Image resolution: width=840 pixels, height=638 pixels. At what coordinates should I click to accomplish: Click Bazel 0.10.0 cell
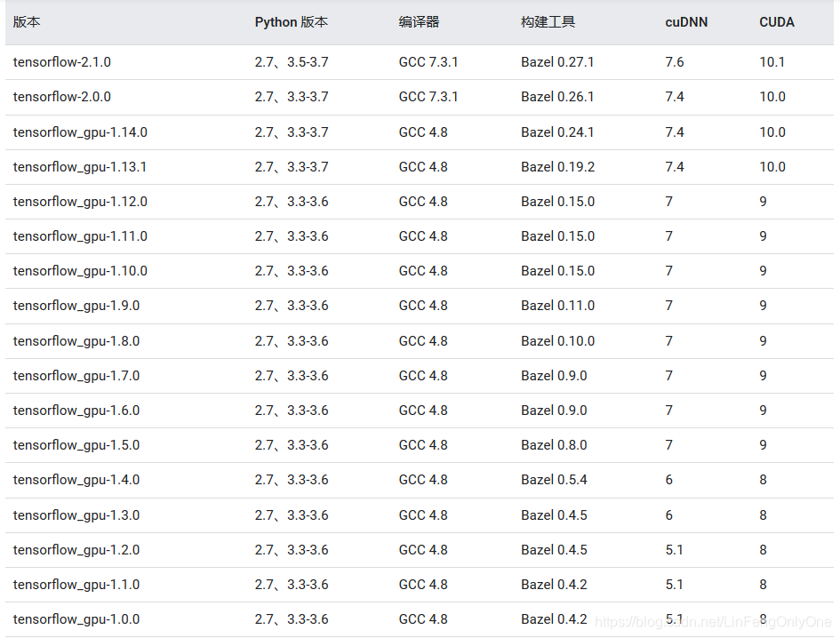[557, 341]
